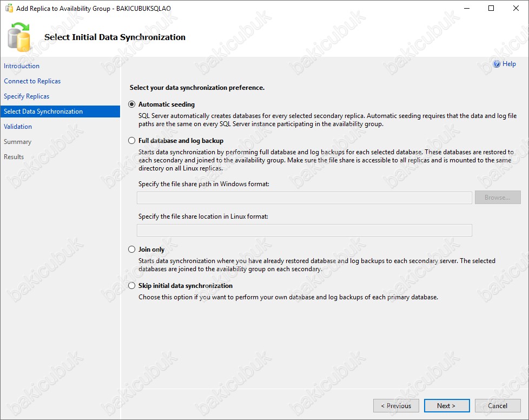Click the disabled Browse... button
529x420 pixels.
(498, 198)
